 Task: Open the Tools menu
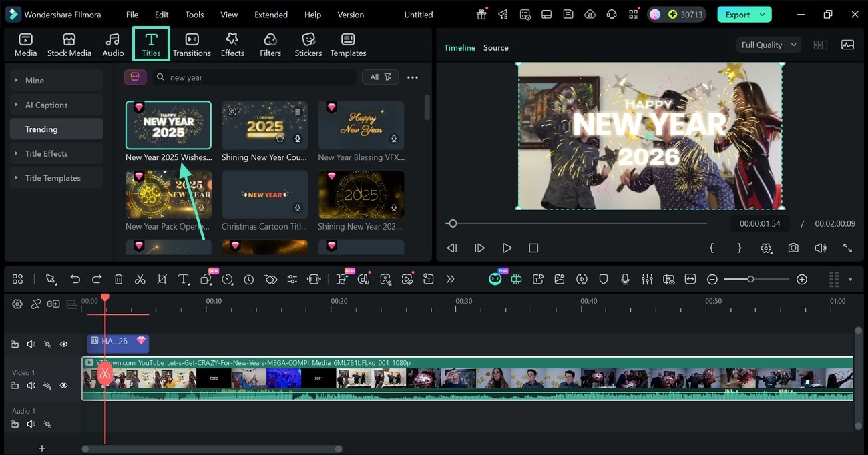pyautogui.click(x=194, y=14)
